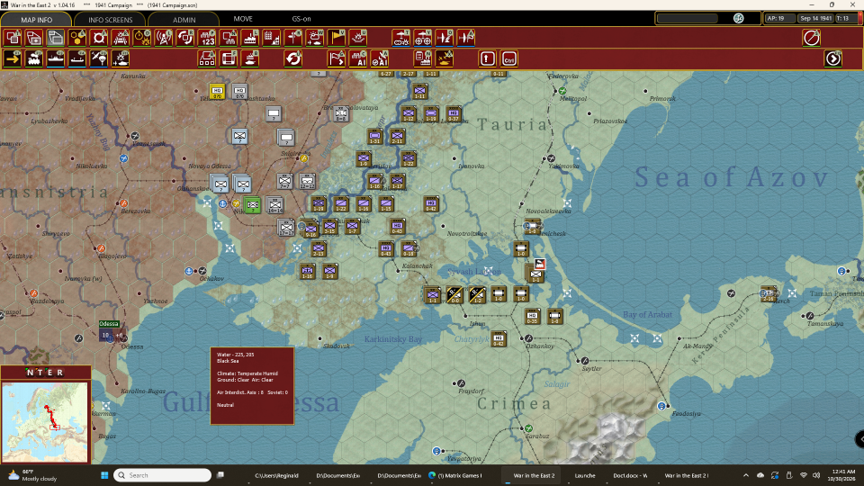Image resolution: width=864 pixels, height=486 pixels.
Task: Click the Sep 14 1941 date display
Action: (816, 18)
